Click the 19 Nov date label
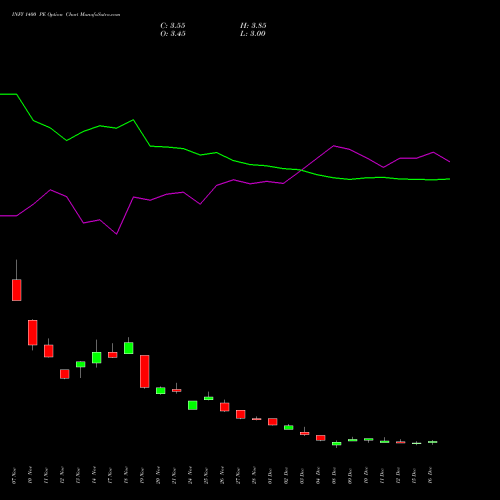 click(x=142, y=476)
